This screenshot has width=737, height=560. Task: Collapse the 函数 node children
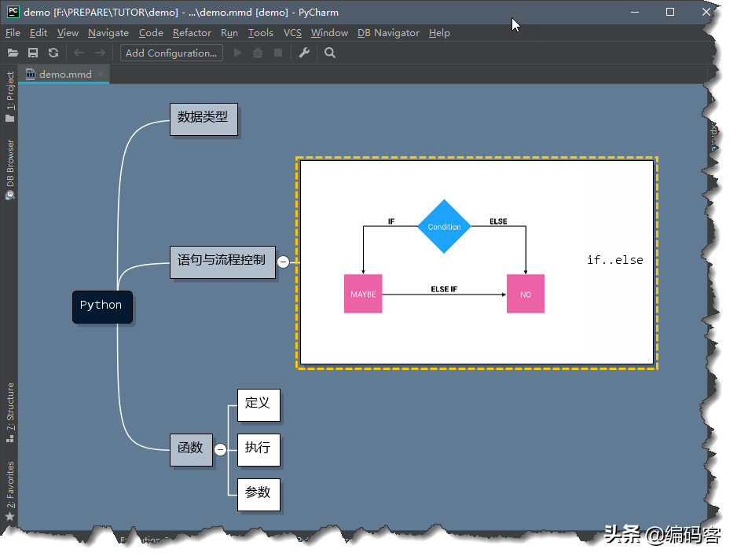221,449
